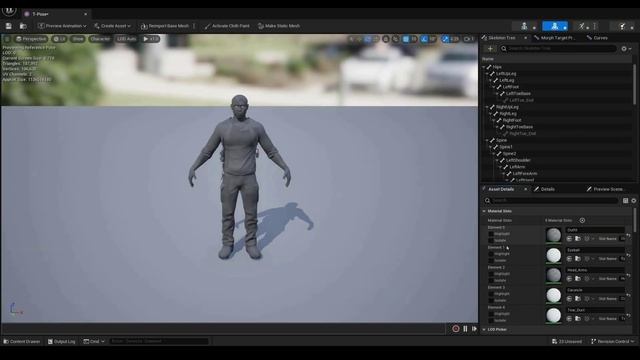The image size is (640, 360).
Task: Click the Asset Details search field
Action: [x=551, y=201]
